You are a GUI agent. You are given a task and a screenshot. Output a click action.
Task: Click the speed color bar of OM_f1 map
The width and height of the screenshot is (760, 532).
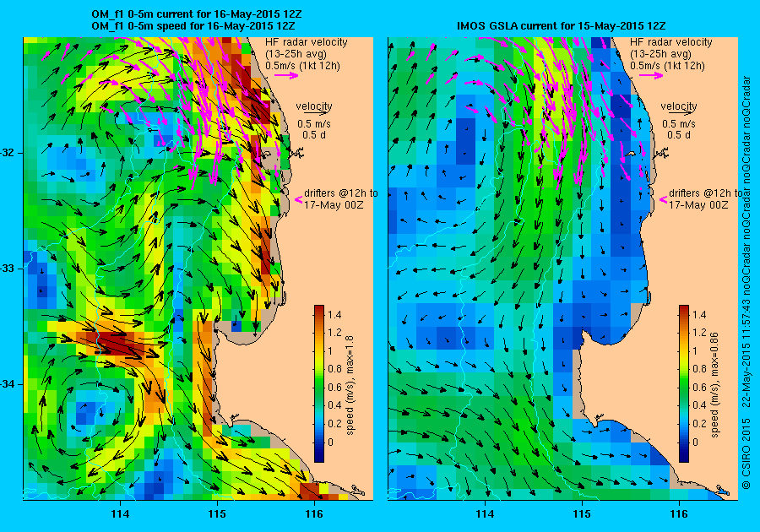pos(319,383)
